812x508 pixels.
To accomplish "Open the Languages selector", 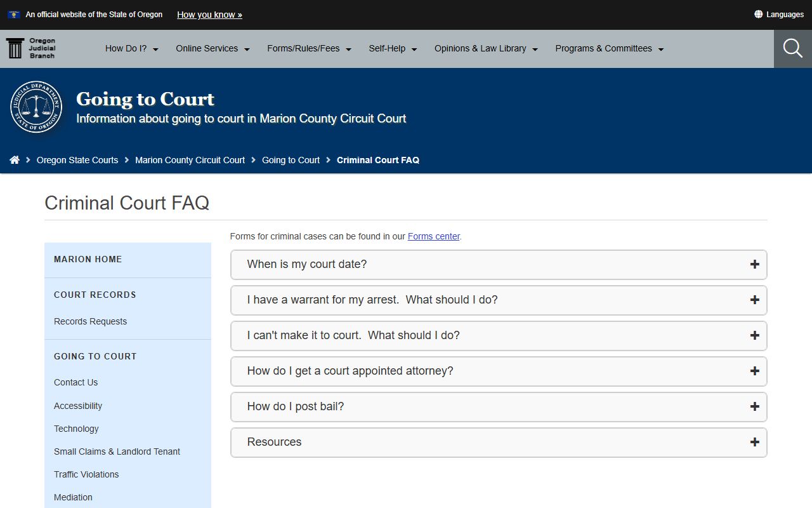I will pyautogui.click(x=779, y=14).
